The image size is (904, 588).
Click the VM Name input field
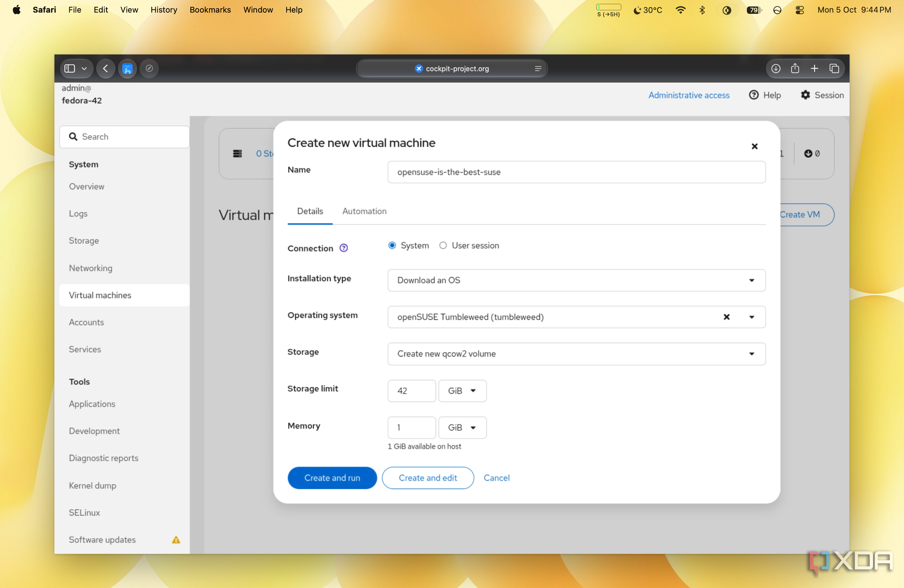point(576,172)
